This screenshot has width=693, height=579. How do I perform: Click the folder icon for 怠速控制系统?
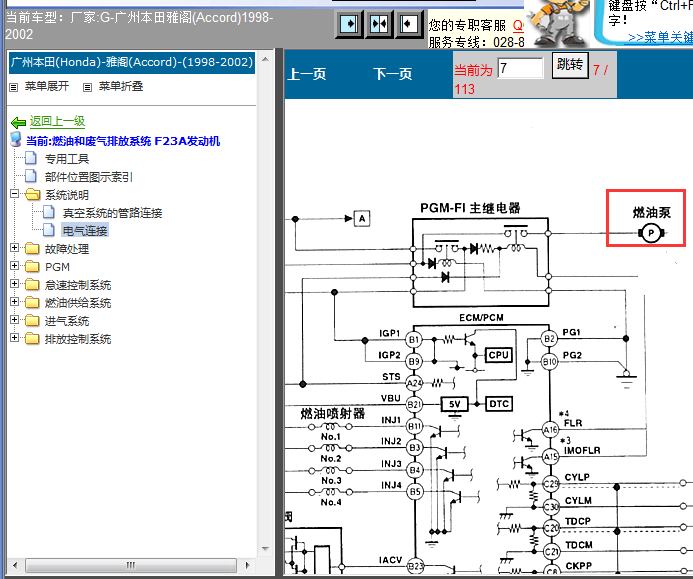pyautogui.click(x=32, y=285)
